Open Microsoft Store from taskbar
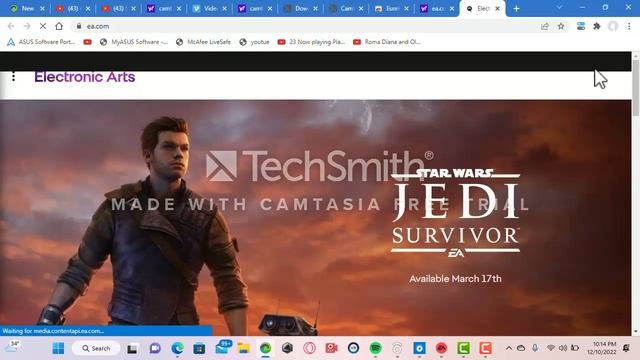This screenshot has width=640, height=360. pos(199,348)
